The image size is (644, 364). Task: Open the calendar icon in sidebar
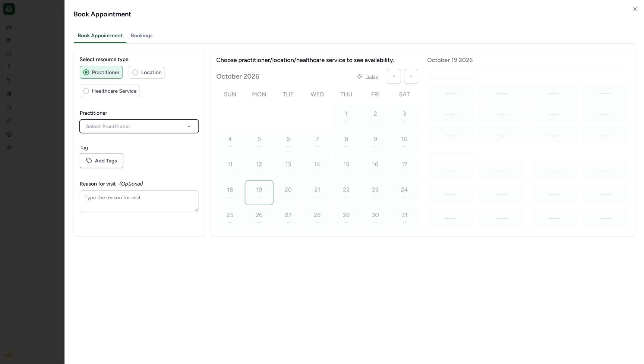pyautogui.click(x=9, y=40)
